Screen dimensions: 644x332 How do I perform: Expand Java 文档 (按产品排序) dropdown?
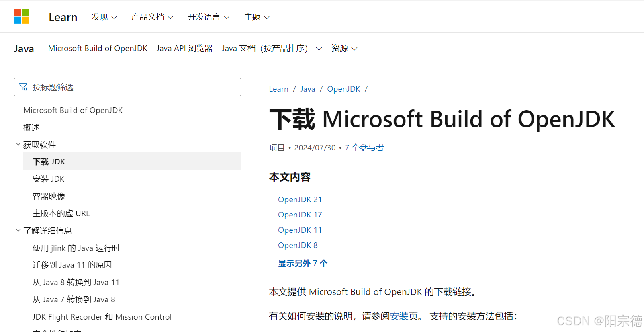pyautogui.click(x=272, y=48)
